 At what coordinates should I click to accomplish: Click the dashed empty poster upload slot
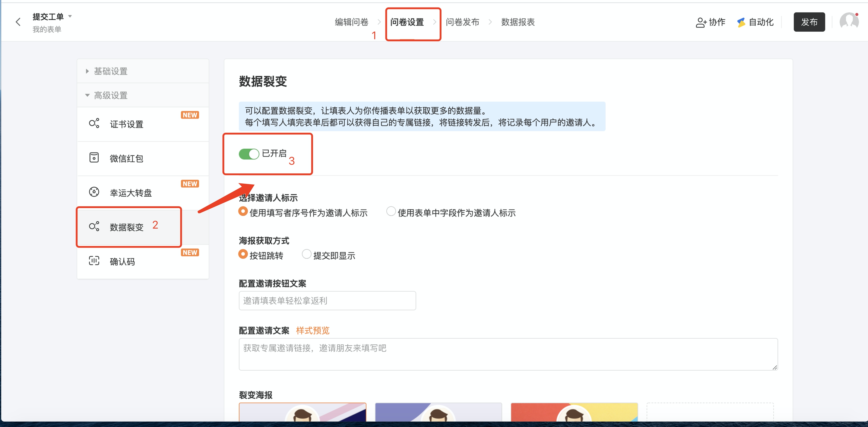pyautogui.click(x=710, y=412)
